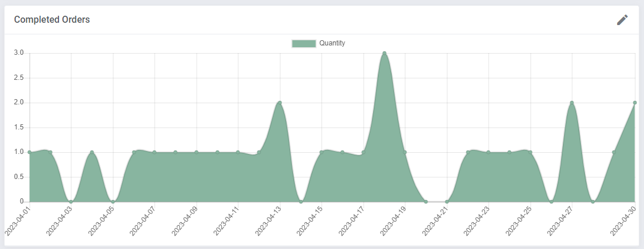Click the 2023-04-13 x-axis label

(x=269, y=220)
